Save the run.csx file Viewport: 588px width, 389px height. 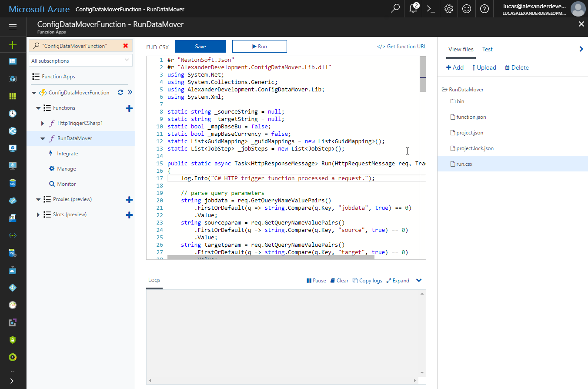tap(200, 47)
